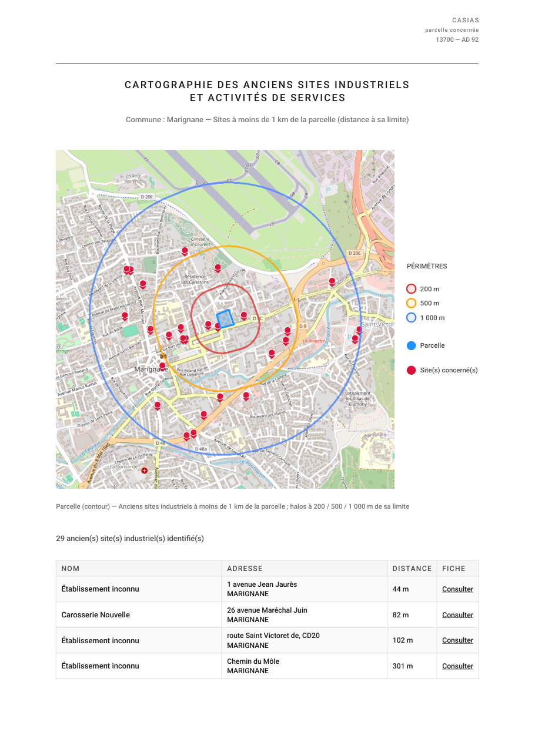Click the hospital icon near La Ponsarde
Viewport: 535px width, 756px height.
(144, 471)
